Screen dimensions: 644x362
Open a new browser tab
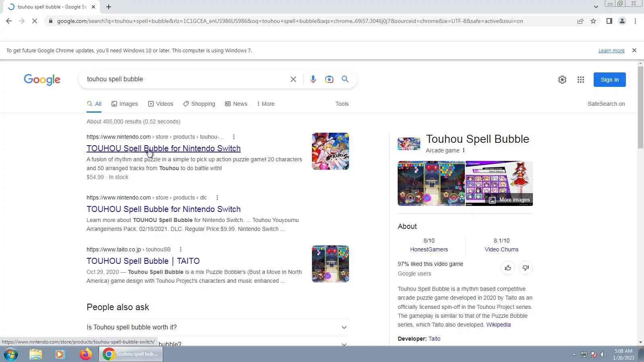pyautogui.click(x=109, y=7)
